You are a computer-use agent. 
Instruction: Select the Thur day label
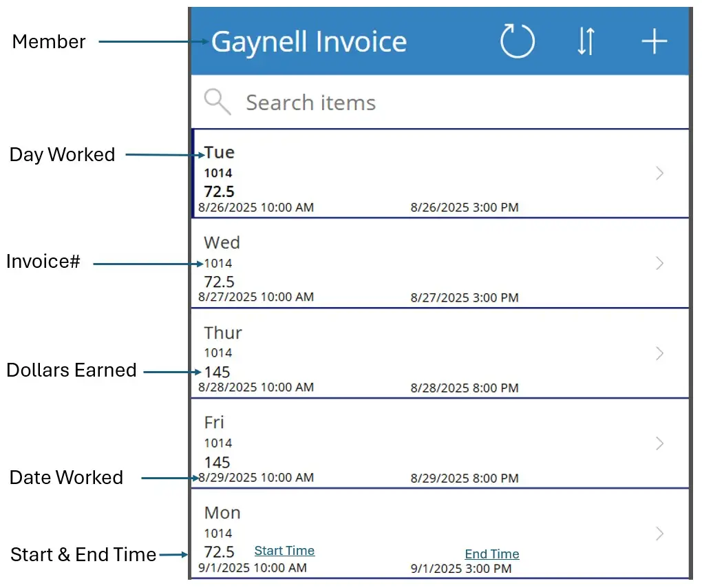point(223,333)
